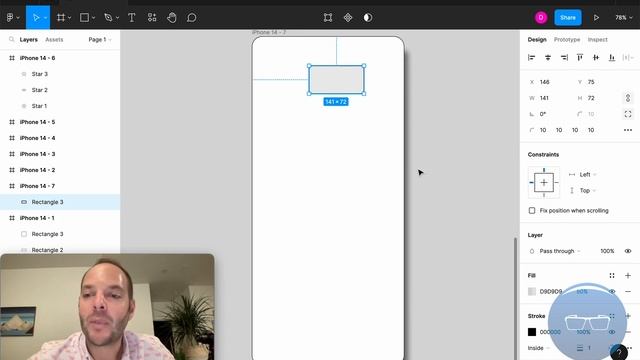The image size is (640, 360).
Task: Switch to Assets tab
Action: (54, 40)
